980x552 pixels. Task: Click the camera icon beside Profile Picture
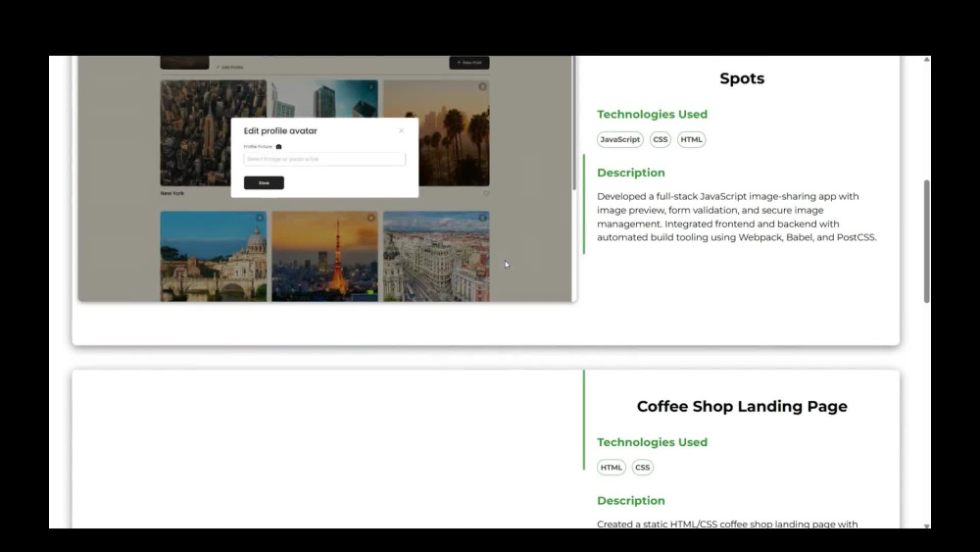tap(278, 147)
